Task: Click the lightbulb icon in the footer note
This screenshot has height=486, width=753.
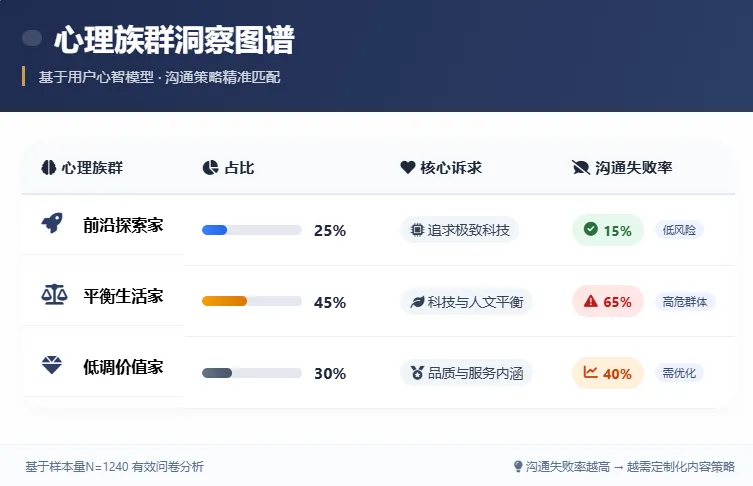Action: tap(518, 466)
